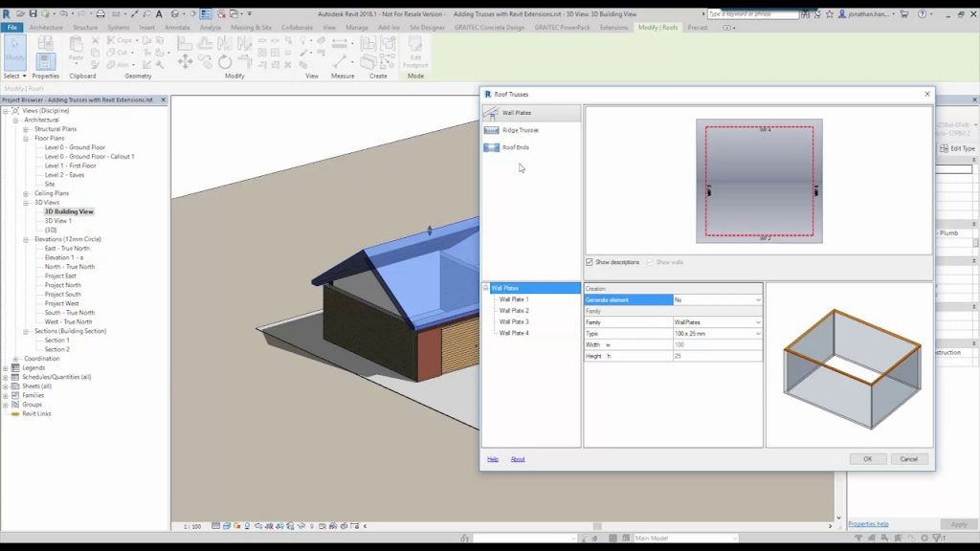Screen dimensions: 980x551
Task: Click the Save icon in quick access toolbar
Action: tap(33, 13)
